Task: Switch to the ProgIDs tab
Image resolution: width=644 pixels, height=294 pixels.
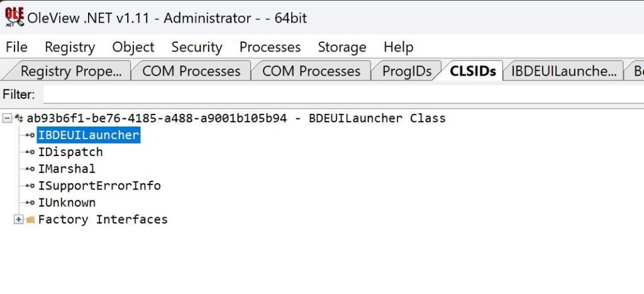Action: point(407,71)
